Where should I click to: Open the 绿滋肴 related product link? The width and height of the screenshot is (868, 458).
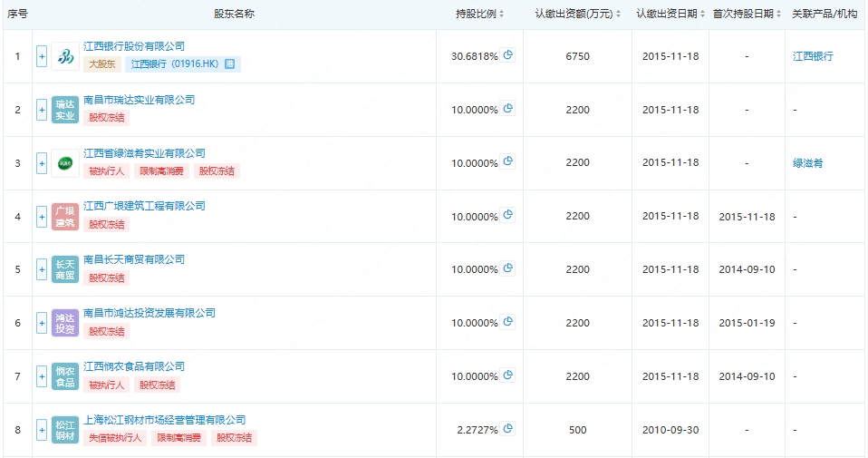pyautogui.click(x=807, y=163)
